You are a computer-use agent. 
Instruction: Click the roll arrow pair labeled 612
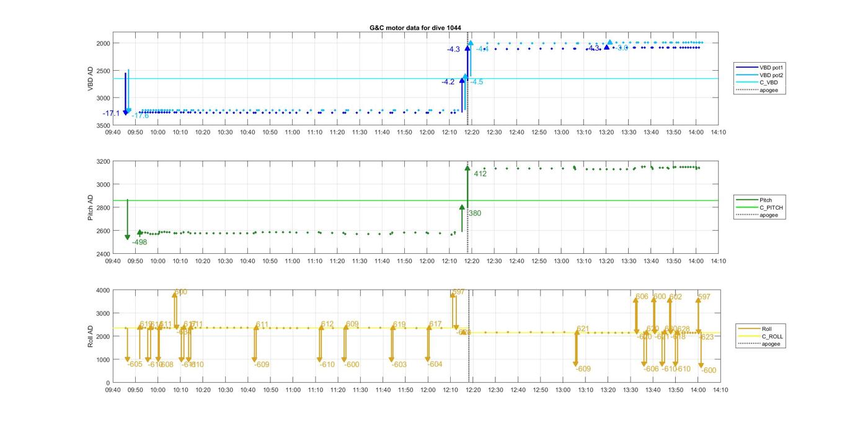pyautogui.click(x=321, y=343)
